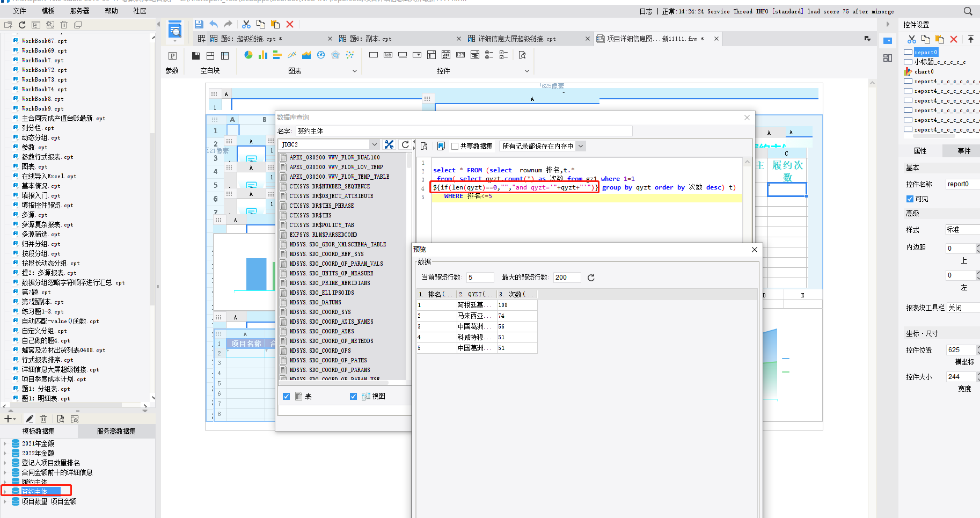
Task: Select APEX_030200.WWV_FLOW_DUAL100 table
Action: click(x=334, y=157)
